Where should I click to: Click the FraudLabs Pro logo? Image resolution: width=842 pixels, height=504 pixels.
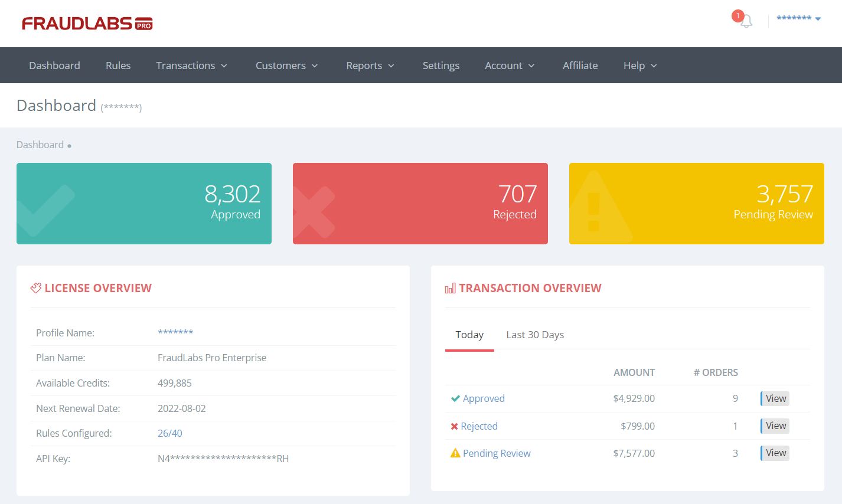point(86,23)
